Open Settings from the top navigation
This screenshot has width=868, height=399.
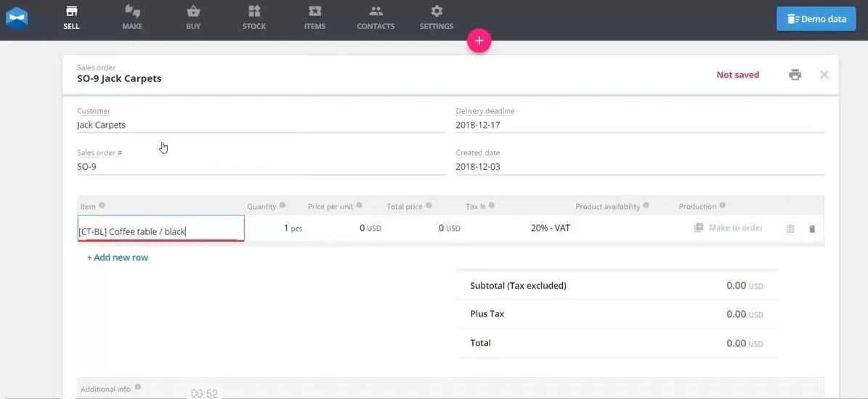pos(437,17)
